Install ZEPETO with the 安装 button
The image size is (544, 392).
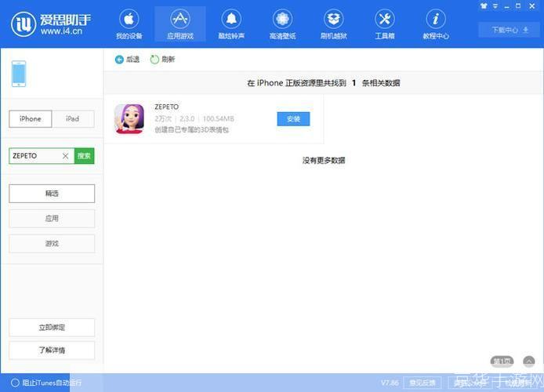tap(293, 119)
